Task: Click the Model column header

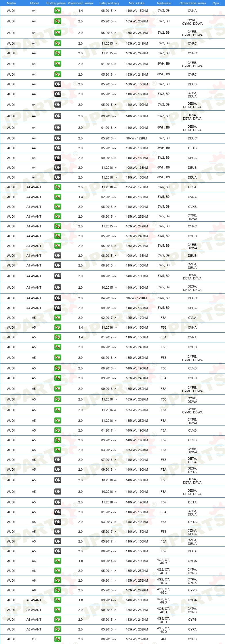Action: (34, 3)
